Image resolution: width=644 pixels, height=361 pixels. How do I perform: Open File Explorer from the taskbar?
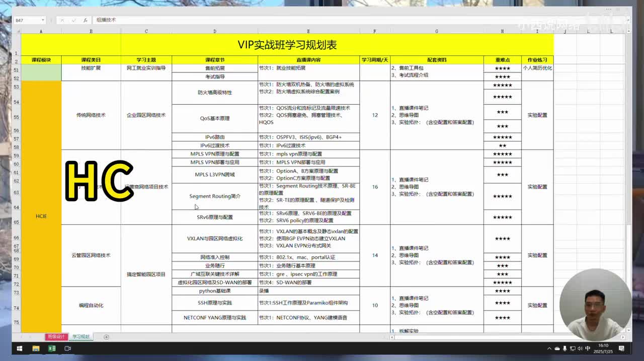pos(36,348)
